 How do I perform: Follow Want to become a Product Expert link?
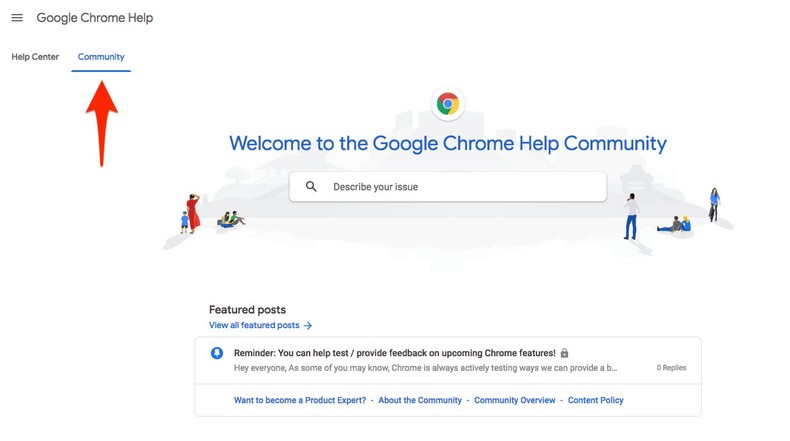point(298,400)
